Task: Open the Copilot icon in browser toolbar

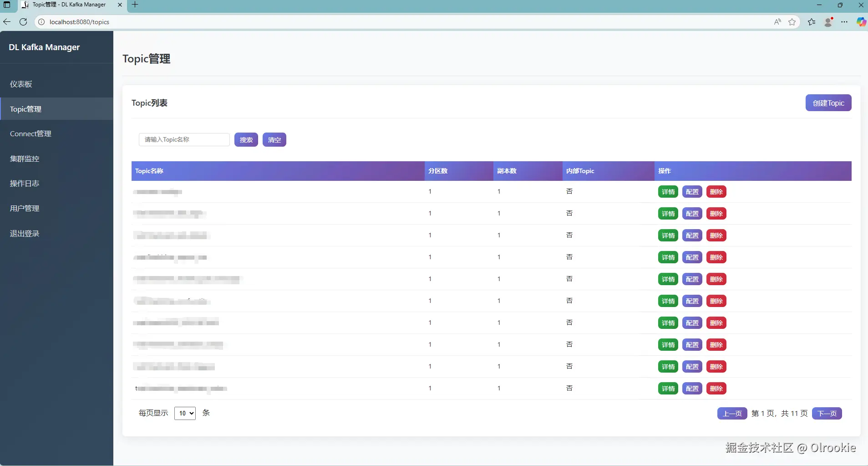Action: point(861,22)
